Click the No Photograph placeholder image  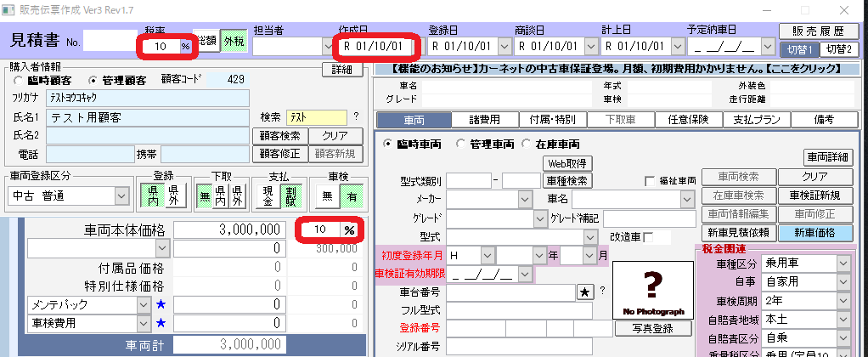(652, 290)
